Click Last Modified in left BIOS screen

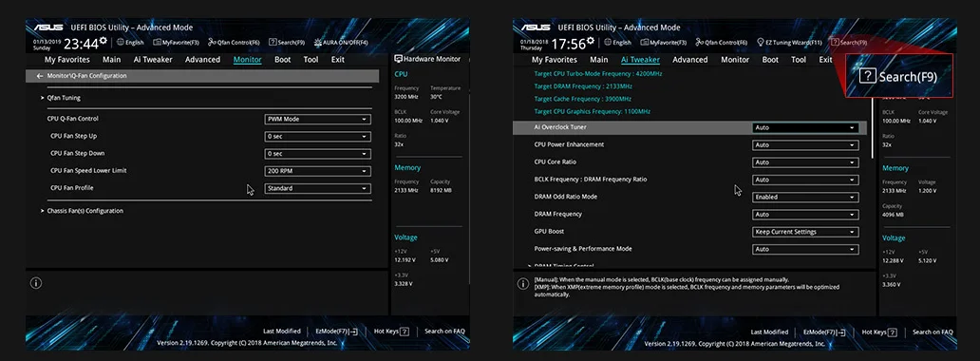click(282, 332)
